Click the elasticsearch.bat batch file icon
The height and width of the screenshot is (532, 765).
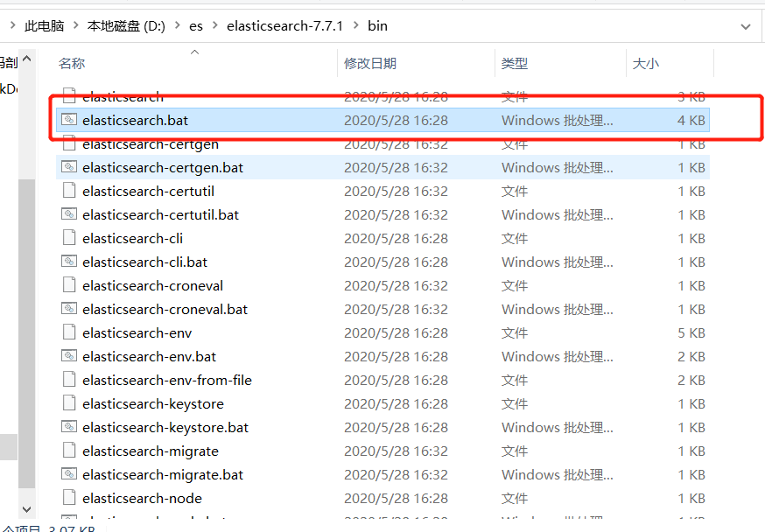(x=69, y=120)
